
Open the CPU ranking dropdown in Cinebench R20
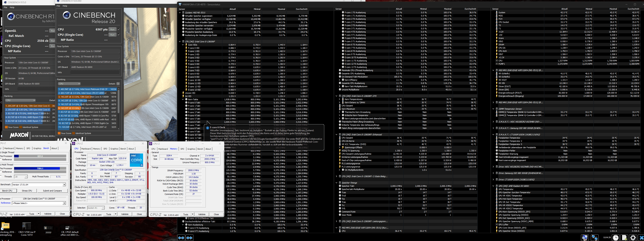point(69,84)
